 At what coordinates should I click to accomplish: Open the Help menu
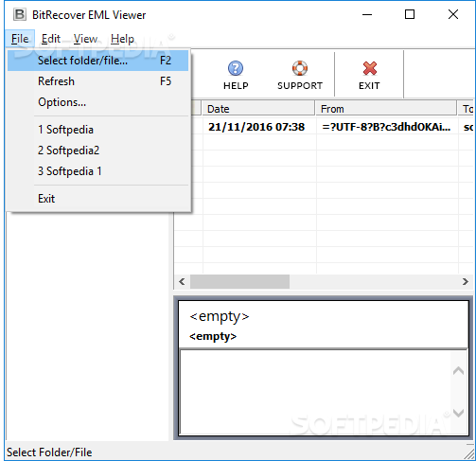tap(122, 39)
